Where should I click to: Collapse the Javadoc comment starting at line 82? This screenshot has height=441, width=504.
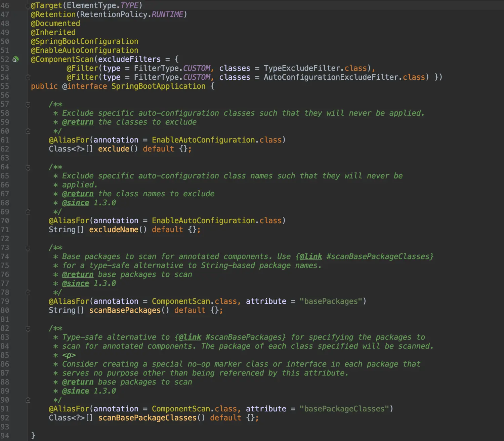[x=28, y=328]
